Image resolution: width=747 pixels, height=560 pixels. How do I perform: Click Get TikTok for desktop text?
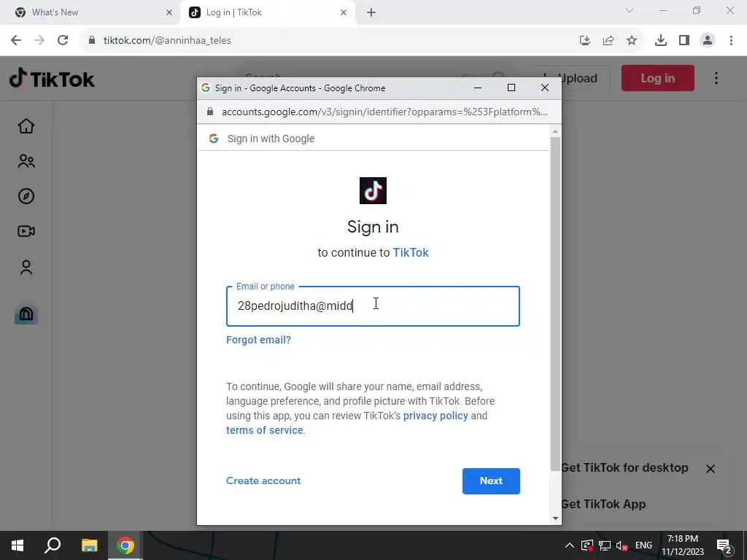[x=624, y=468]
